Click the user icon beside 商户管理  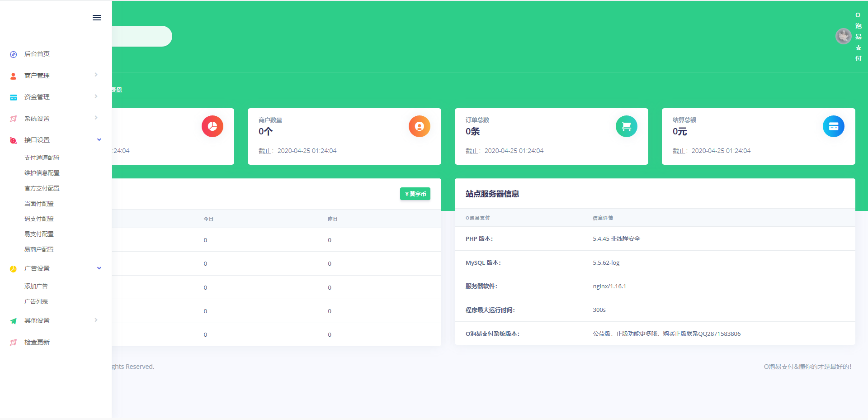[14, 76]
